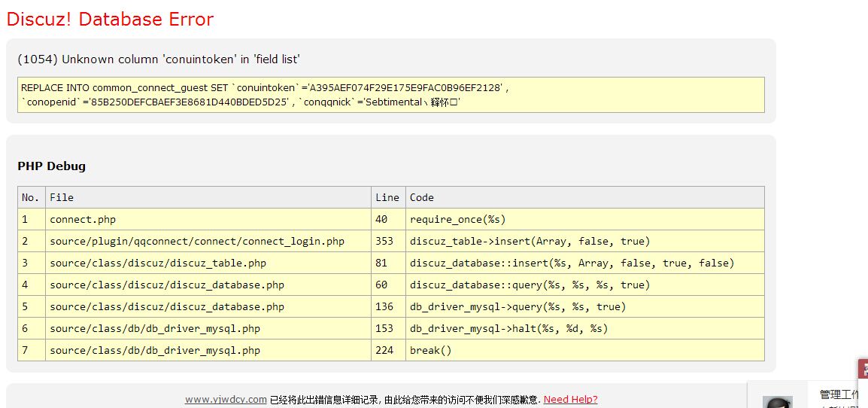Click line number 136 cell
This screenshot has height=408, width=868.
coord(388,306)
